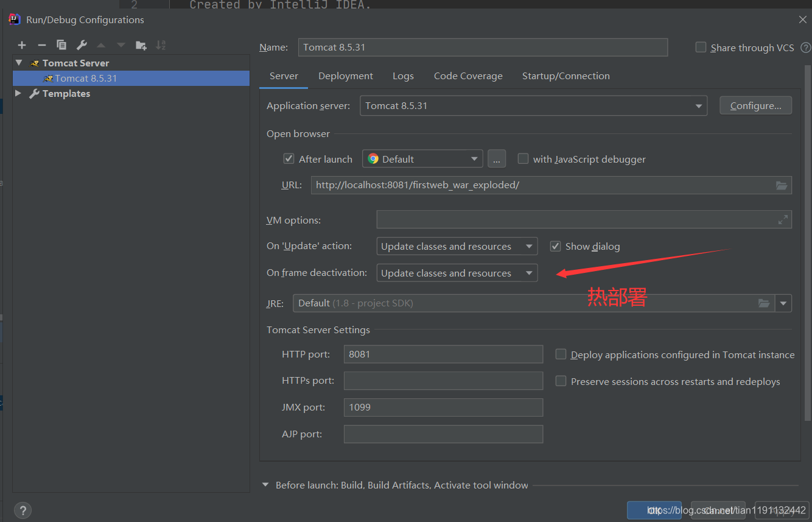
Task: Click the right-side vertical scrollbar
Action: pyautogui.click(x=808, y=244)
